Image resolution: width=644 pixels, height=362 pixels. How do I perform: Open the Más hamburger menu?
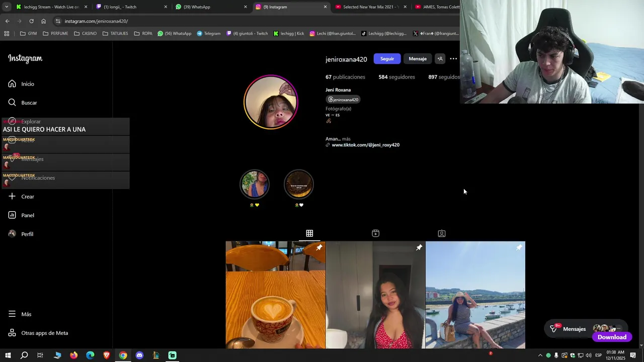12,314
